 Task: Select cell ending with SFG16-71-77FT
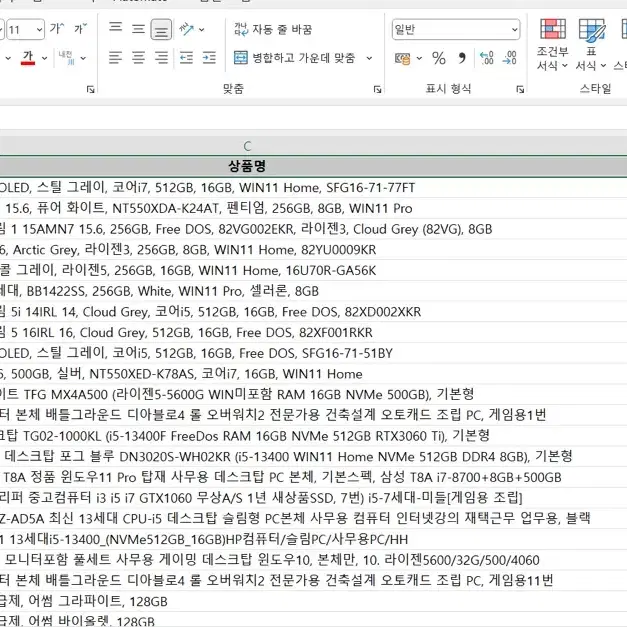314,188
